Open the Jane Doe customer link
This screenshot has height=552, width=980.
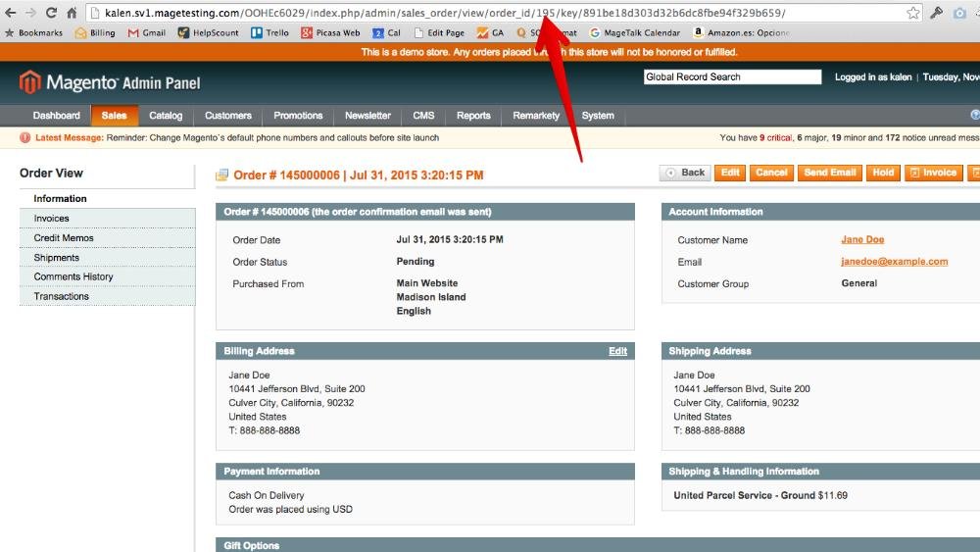pos(862,240)
